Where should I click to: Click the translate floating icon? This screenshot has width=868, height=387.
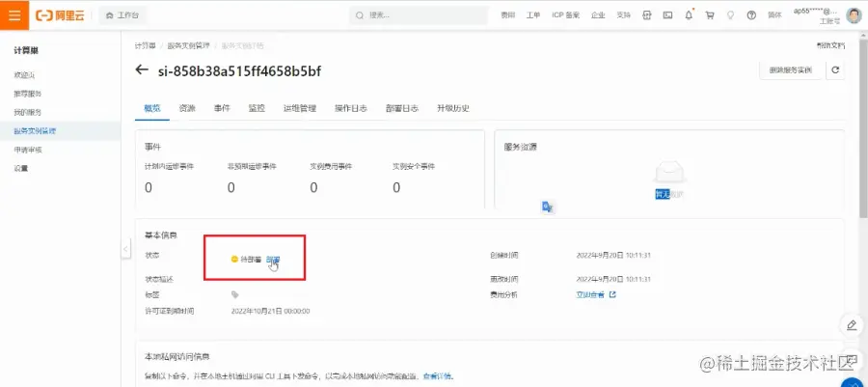point(548,207)
